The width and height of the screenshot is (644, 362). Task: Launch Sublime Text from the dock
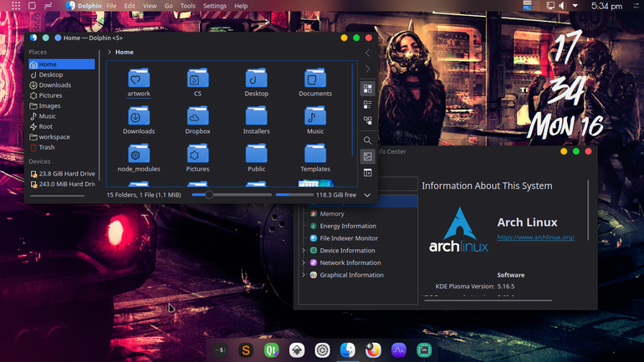(246, 350)
